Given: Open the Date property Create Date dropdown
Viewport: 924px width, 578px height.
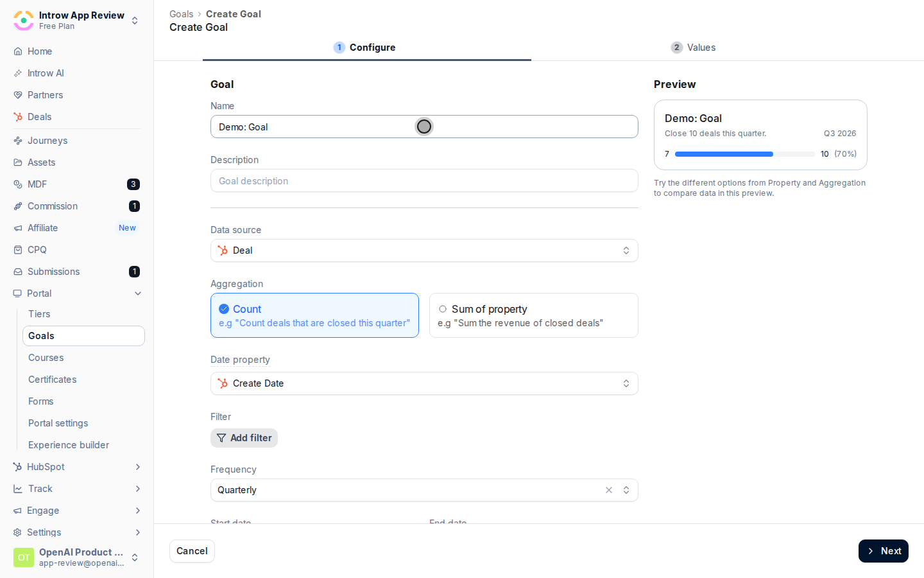Looking at the screenshot, I should [424, 383].
